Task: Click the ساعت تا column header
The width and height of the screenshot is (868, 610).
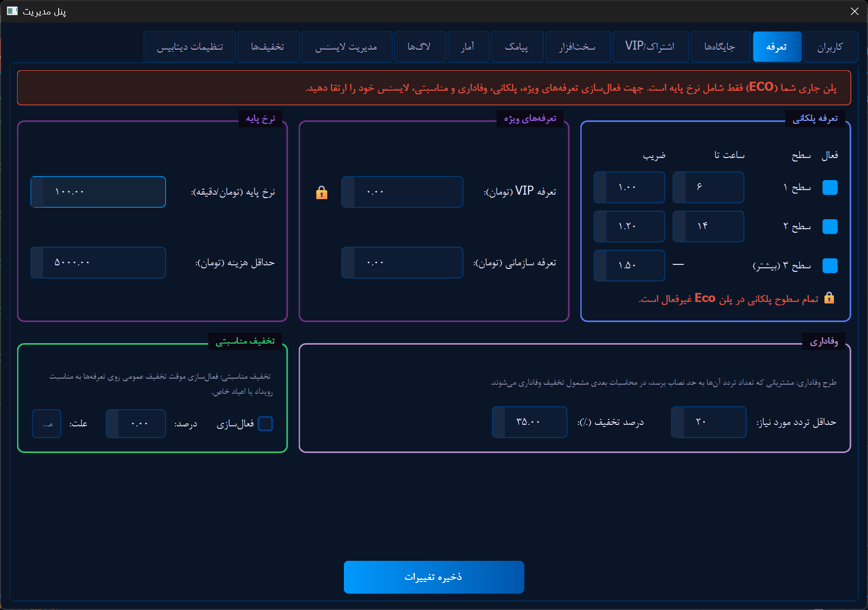Action: [729, 156]
